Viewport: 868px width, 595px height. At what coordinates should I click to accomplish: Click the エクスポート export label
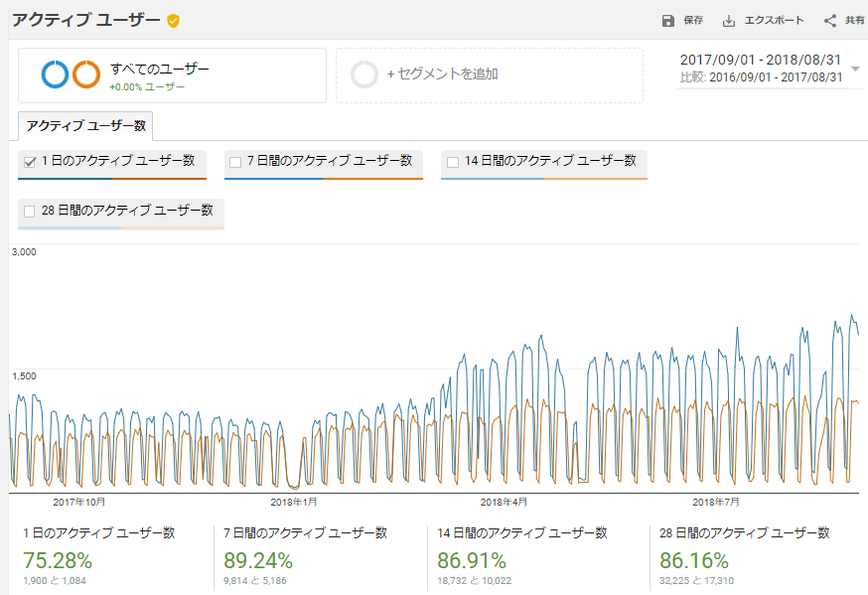pyautogui.click(x=774, y=21)
